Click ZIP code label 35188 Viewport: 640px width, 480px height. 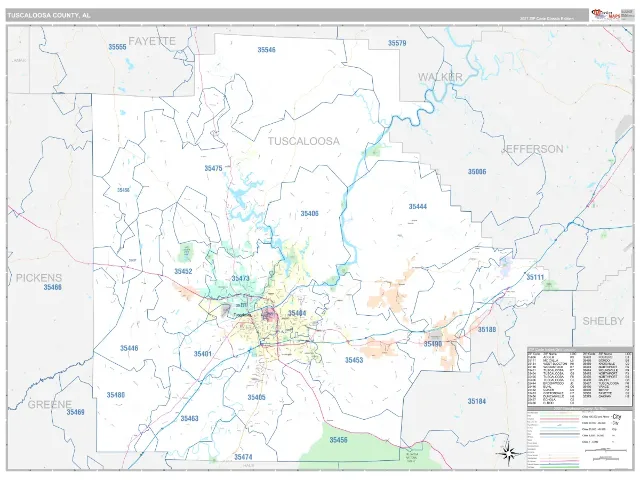[x=487, y=329]
